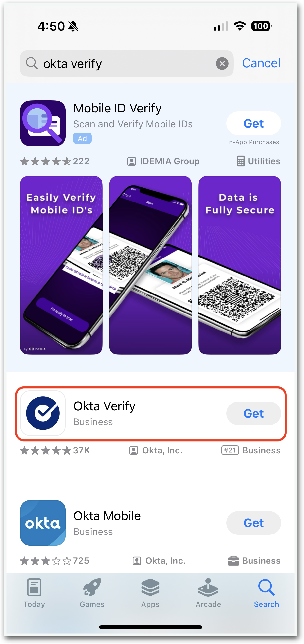
Task: Focus the okta verify search field
Action: [127, 63]
